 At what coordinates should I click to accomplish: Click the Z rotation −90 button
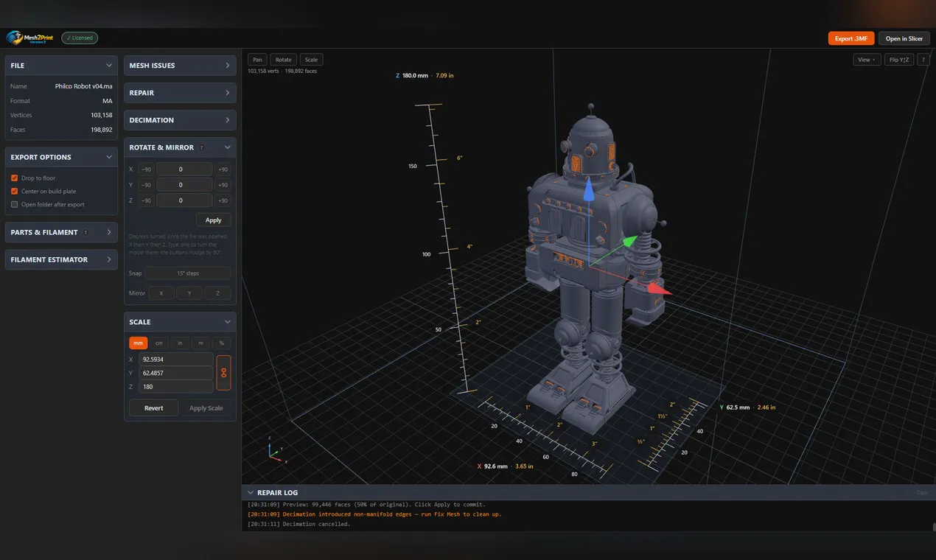[x=147, y=200]
